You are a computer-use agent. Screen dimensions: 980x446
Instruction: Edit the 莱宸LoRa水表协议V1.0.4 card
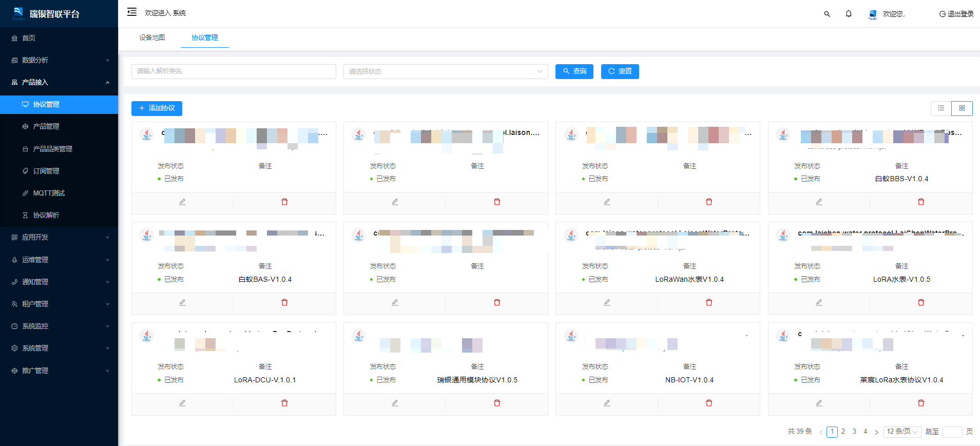[x=819, y=403]
